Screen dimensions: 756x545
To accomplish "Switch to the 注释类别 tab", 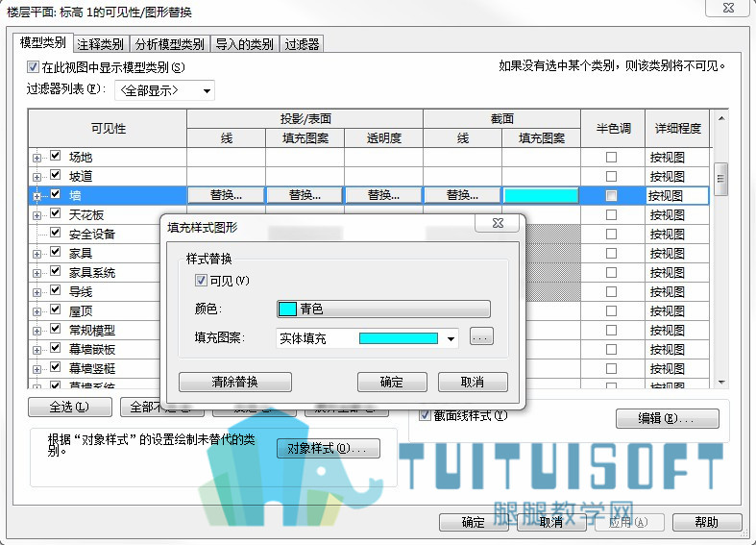I will (x=100, y=44).
